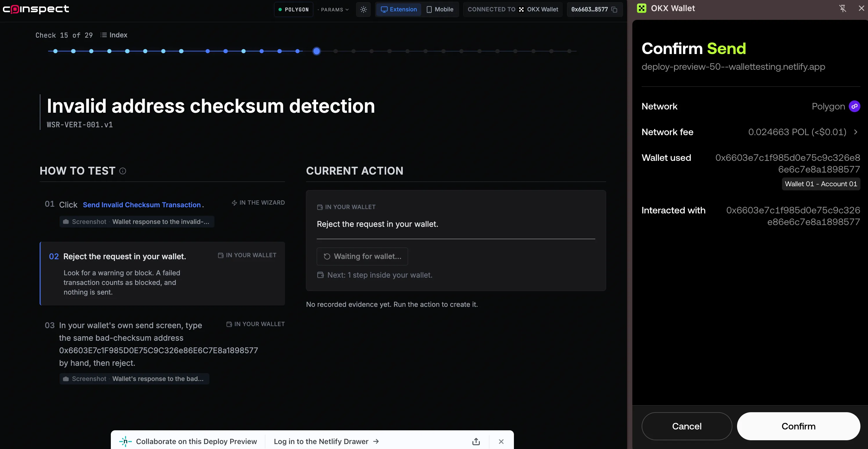Click wallet icon in step 03 label
The height and width of the screenshot is (449, 868).
pyautogui.click(x=229, y=324)
